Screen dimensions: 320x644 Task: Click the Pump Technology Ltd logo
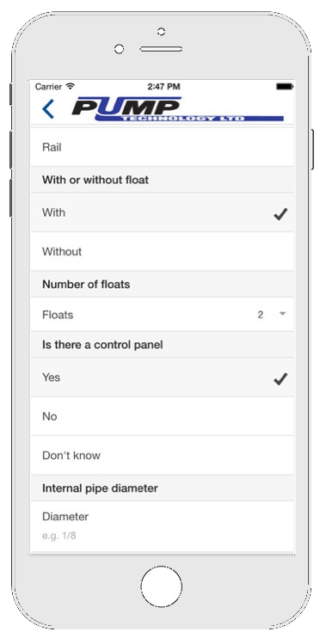[x=177, y=109]
